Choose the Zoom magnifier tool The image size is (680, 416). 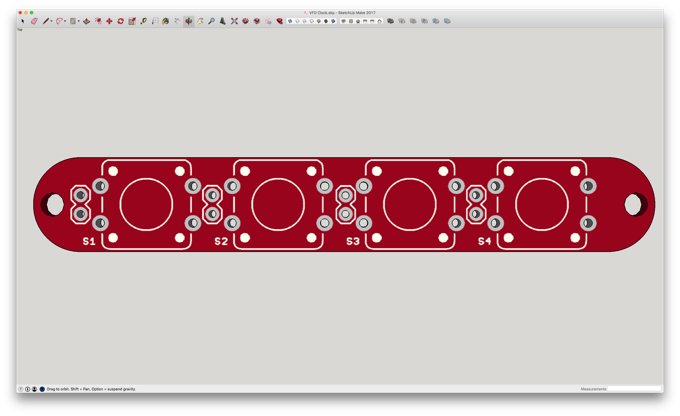click(x=211, y=21)
